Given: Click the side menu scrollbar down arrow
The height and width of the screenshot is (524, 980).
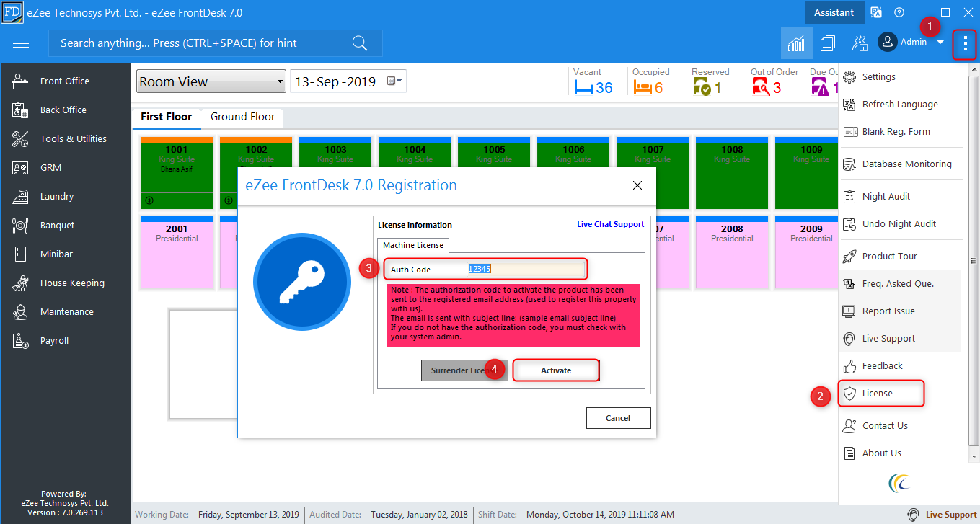Looking at the screenshot, I should coord(974,457).
